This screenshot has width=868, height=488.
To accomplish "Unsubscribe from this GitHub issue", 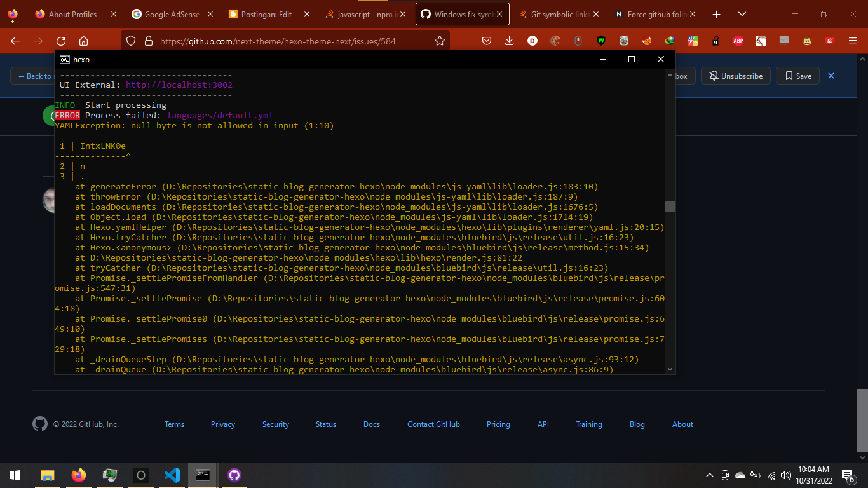I will (735, 76).
